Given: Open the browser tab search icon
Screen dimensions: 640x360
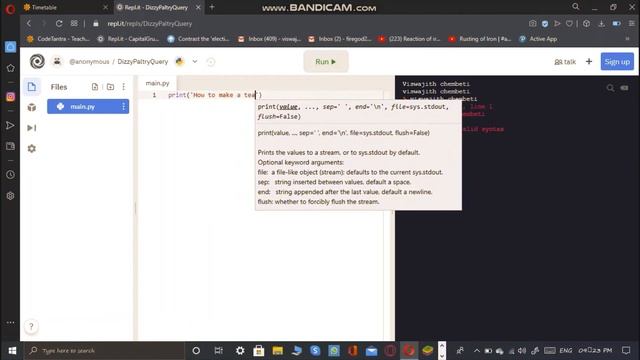Looking at the screenshot, I should 576,7.
